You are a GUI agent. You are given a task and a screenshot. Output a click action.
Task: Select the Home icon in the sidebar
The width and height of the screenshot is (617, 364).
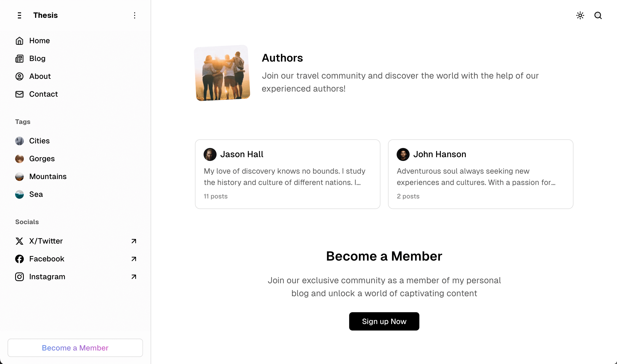coord(19,41)
